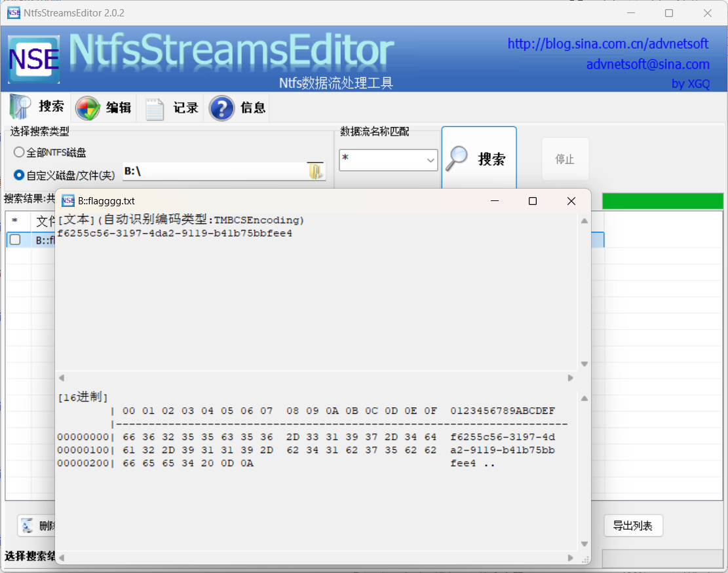The image size is (728, 573).
Task: Click the magnifying glass search icon
Action: point(457,158)
